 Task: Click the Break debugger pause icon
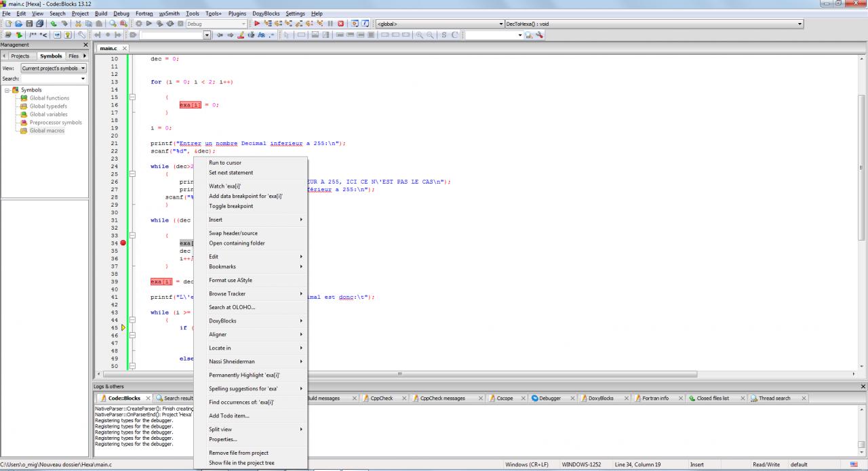click(x=330, y=24)
